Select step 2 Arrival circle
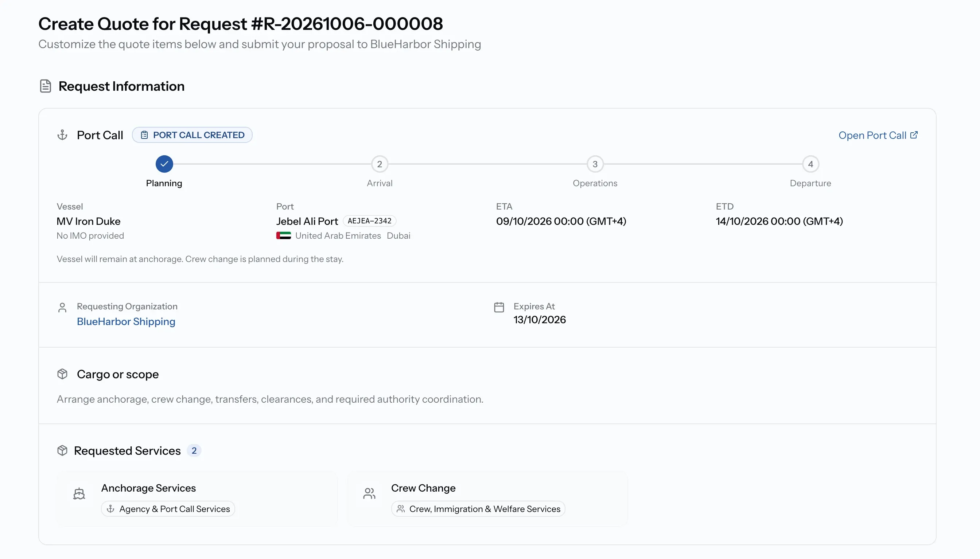Image resolution: width=980 pixels, height=559 pixels. [x=380, y=164]
